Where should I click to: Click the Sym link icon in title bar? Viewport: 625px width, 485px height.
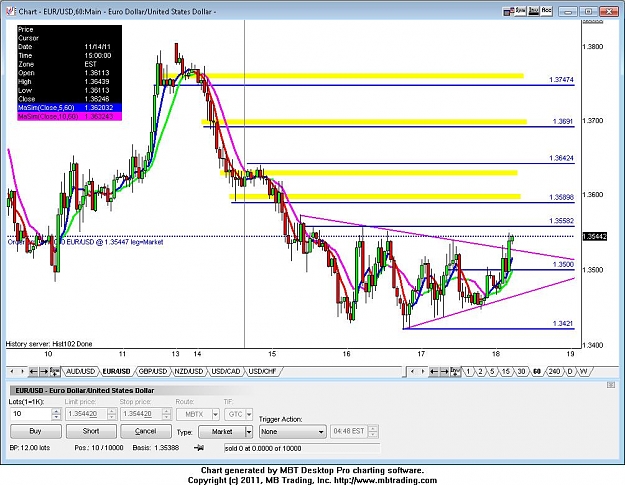(x=520, y=11)
